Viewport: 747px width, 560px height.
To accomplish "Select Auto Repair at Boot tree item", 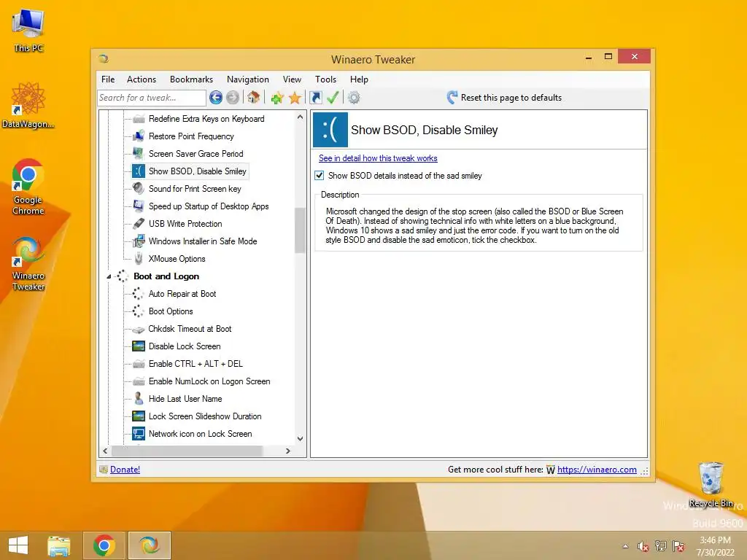I will click(x=182, y=294).
